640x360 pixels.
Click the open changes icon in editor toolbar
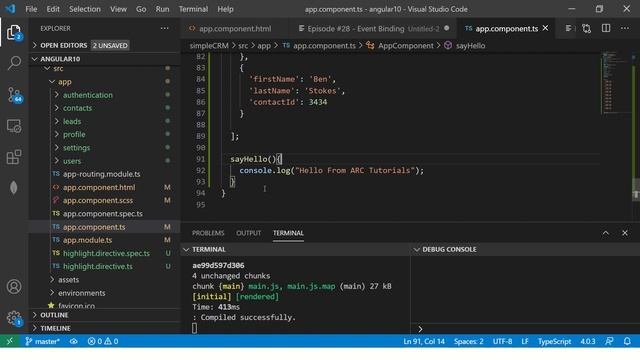587,28
